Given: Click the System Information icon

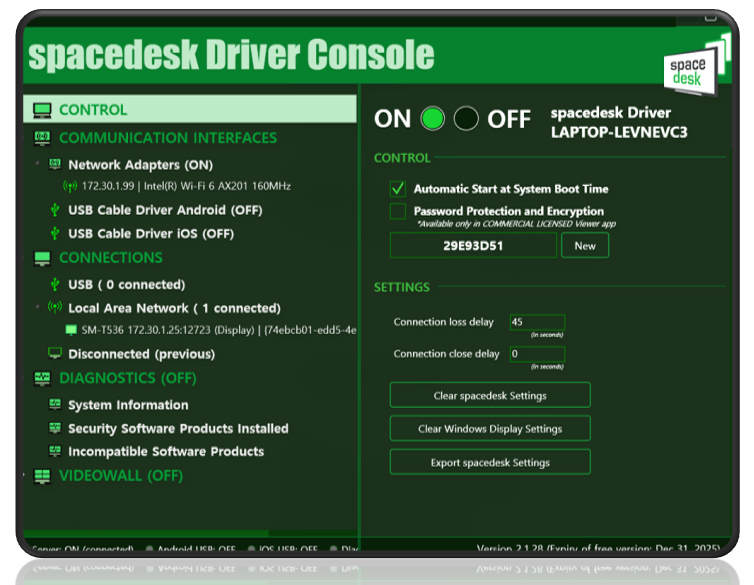Looking at the screenshot, I should [x=55, y=404].
